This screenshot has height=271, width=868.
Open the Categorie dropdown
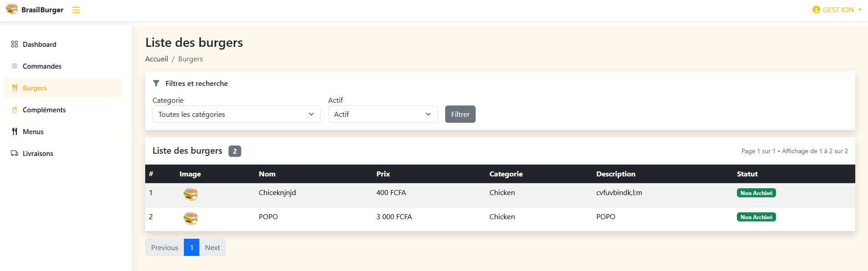coord(237,114)
